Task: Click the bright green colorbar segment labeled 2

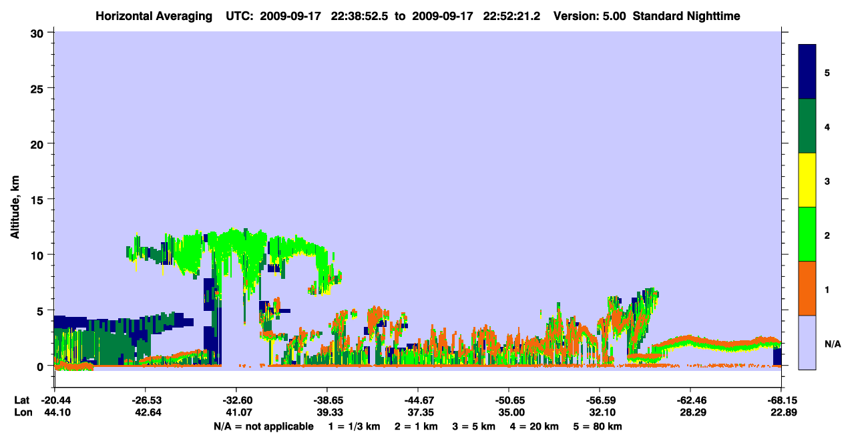Action: coord(807,234)
